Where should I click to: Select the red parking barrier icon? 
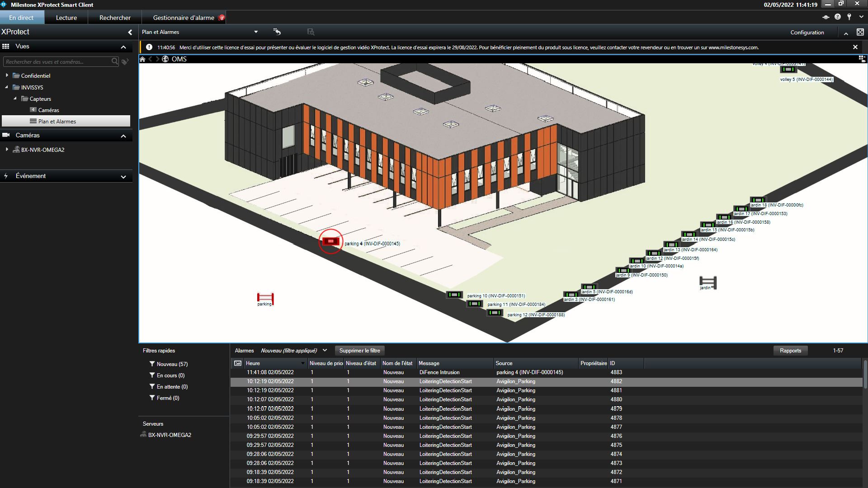(x=265, y=298)
